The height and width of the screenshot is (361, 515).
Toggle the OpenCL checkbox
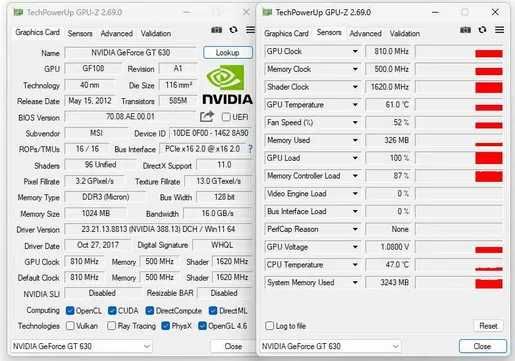point(70,311)
